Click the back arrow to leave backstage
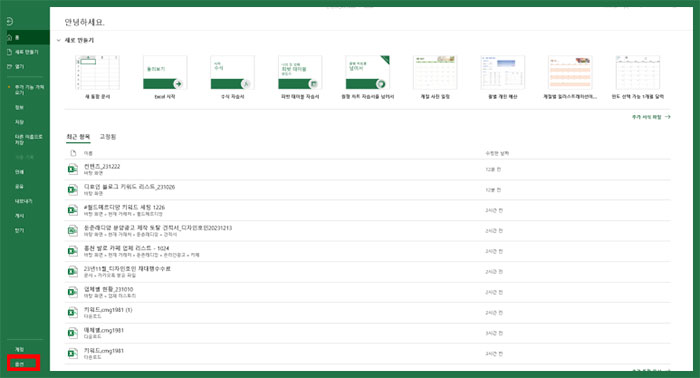Viewport: 700px width, 378px height. 9,21
